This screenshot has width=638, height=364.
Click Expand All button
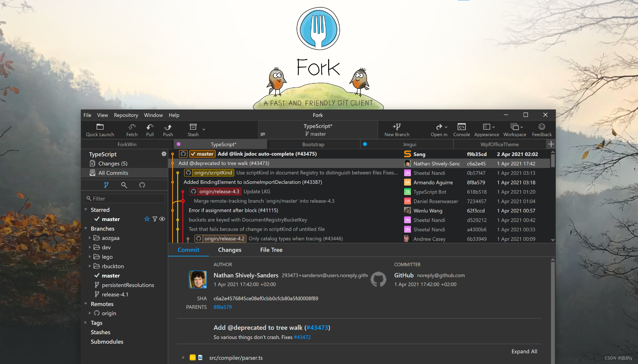coord(524,352)
